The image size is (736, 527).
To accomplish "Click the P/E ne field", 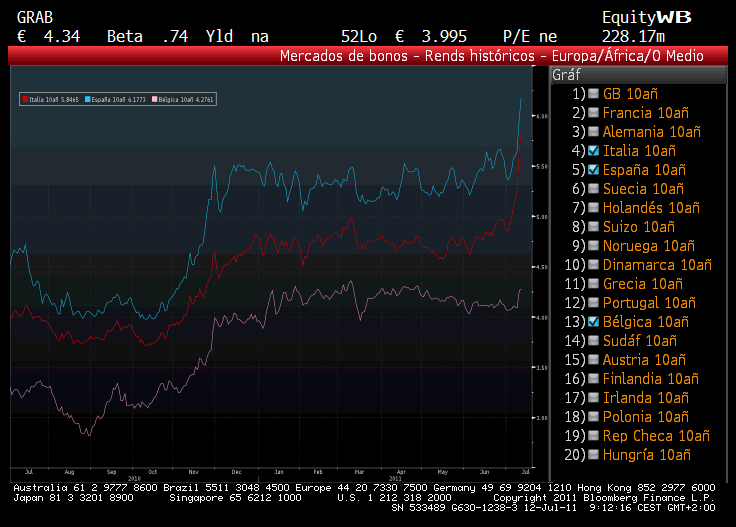I will point(530,37).
